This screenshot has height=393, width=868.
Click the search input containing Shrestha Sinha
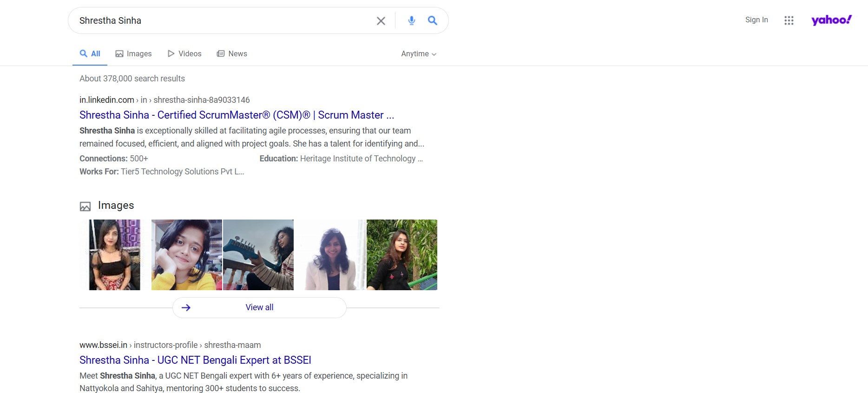click(x=223, y=20)
